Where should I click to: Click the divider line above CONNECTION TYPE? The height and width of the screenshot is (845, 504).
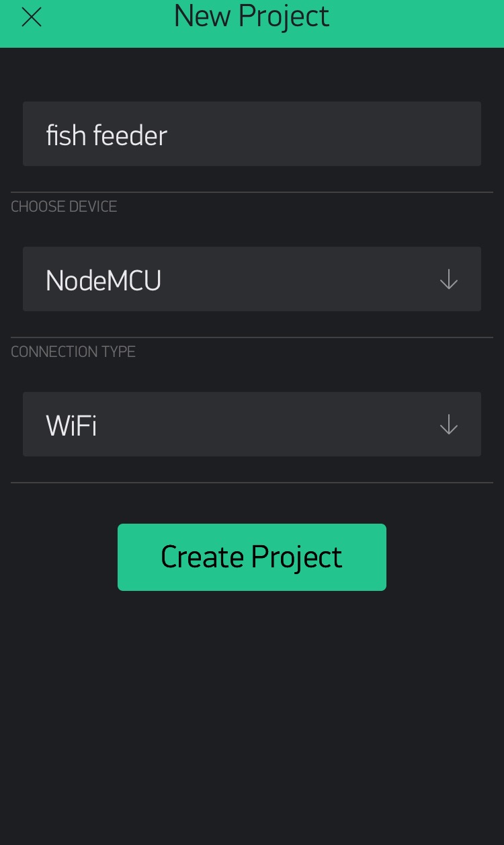(x=252, y=337)
